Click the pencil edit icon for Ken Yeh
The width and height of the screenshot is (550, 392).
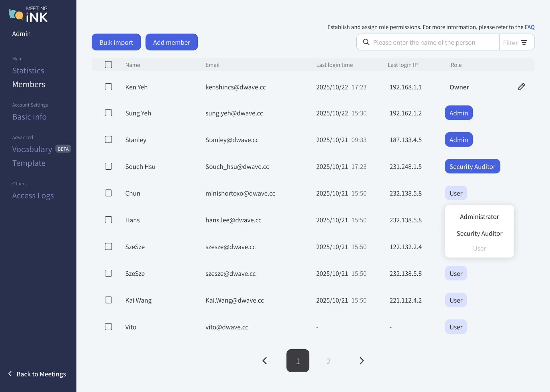pos(521,87)
